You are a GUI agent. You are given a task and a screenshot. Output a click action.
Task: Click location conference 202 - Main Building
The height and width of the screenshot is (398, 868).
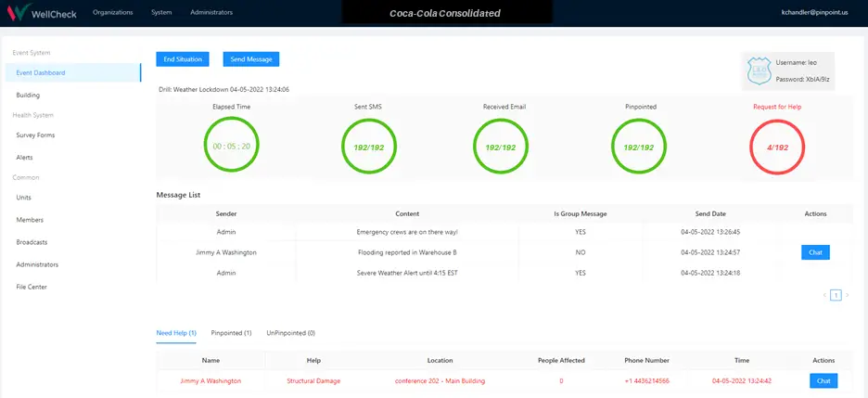tap(440, 381)
